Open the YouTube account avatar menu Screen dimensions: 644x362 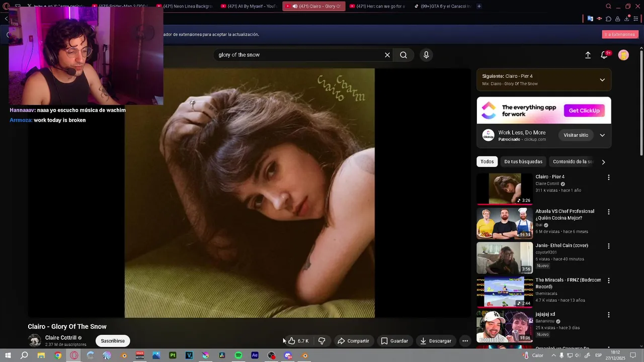tap(623, 55)
